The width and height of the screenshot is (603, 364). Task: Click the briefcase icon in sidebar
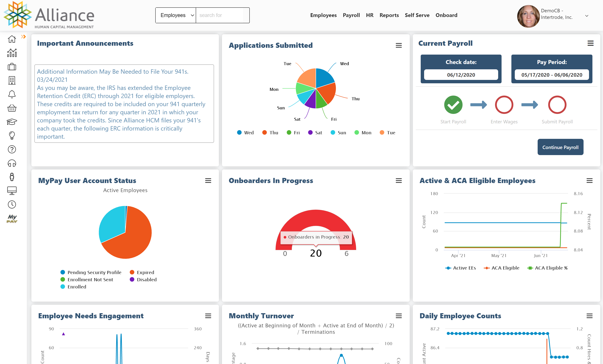pos(12,66)
